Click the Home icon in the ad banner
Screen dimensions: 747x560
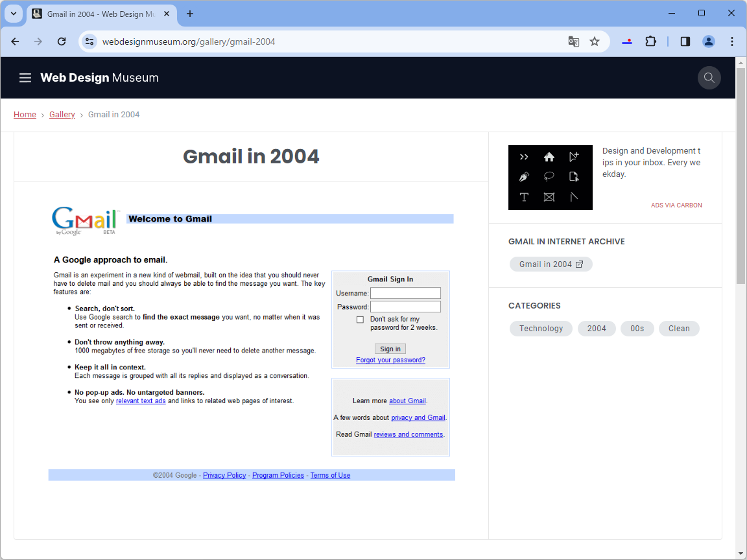click(549, 156)
